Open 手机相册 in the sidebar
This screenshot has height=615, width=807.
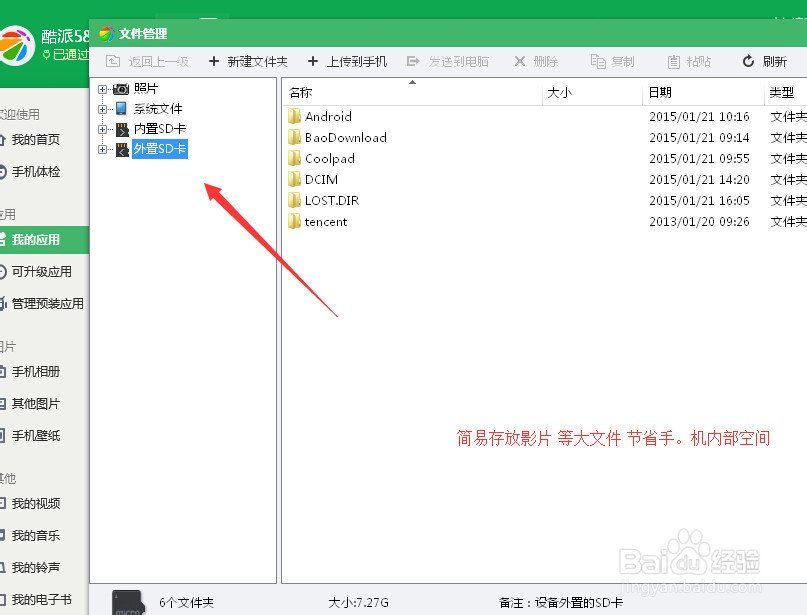pos(36,372)
